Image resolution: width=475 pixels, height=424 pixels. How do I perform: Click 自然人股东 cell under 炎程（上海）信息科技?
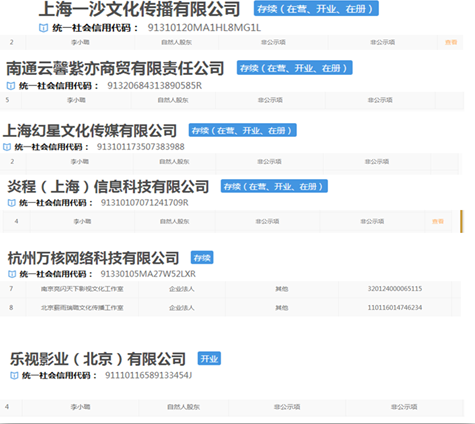click(x=175, y=221)
